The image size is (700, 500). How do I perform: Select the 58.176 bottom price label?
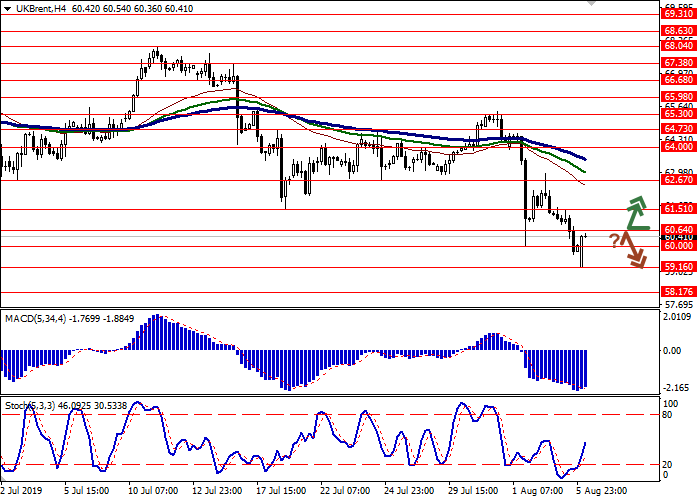(678, 292)
